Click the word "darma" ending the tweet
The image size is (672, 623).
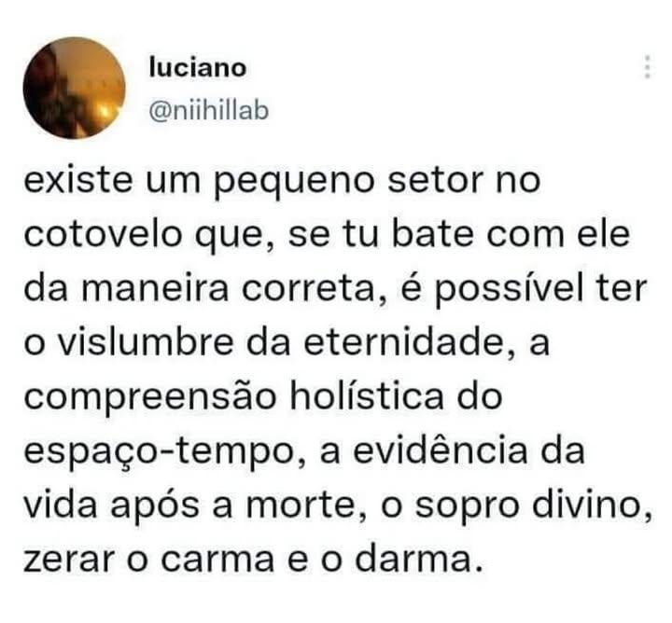(413, 559)
